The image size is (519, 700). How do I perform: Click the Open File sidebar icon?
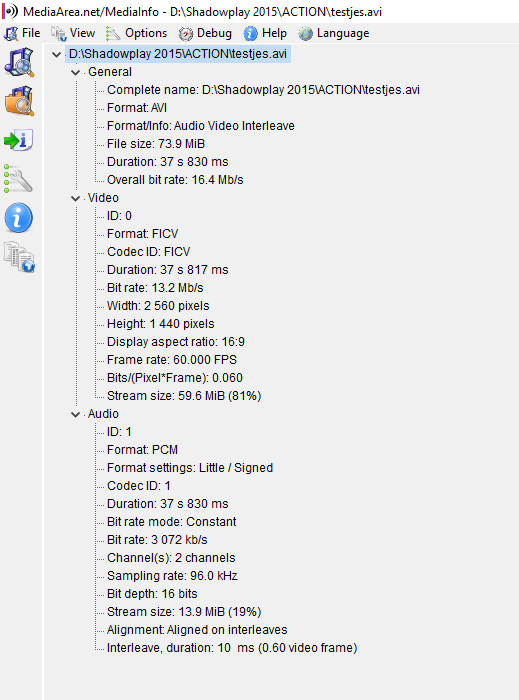(x=19, y=62)
